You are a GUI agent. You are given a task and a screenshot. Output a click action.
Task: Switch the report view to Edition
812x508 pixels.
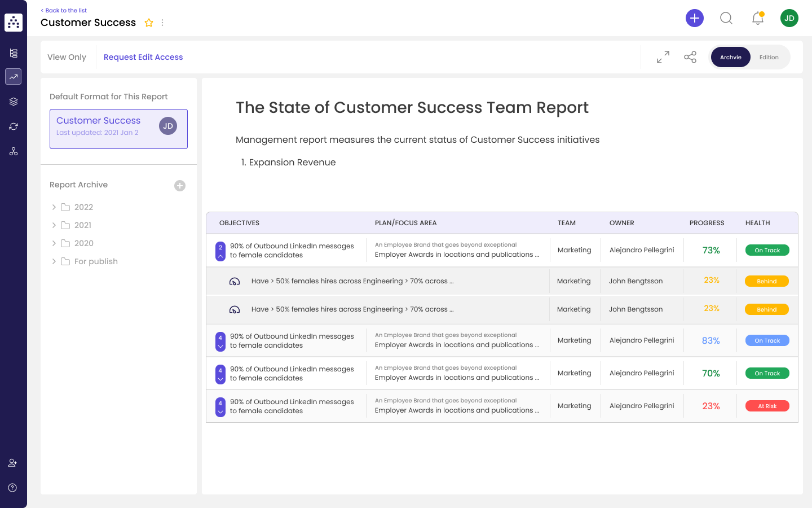[769, 57]
